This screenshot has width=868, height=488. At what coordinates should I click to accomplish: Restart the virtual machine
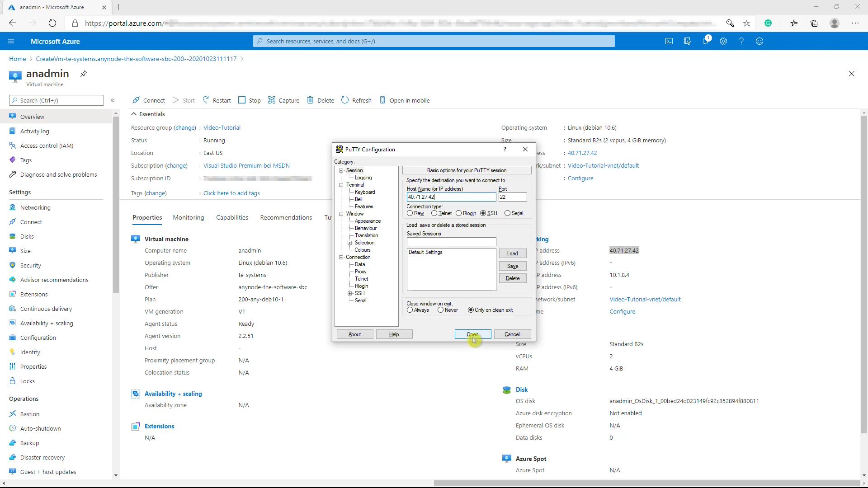217,100
